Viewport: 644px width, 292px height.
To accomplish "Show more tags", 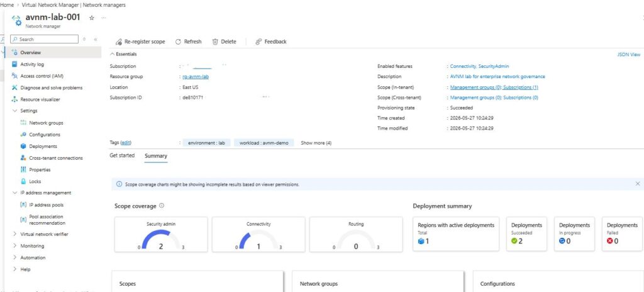I will coord(316,143).
